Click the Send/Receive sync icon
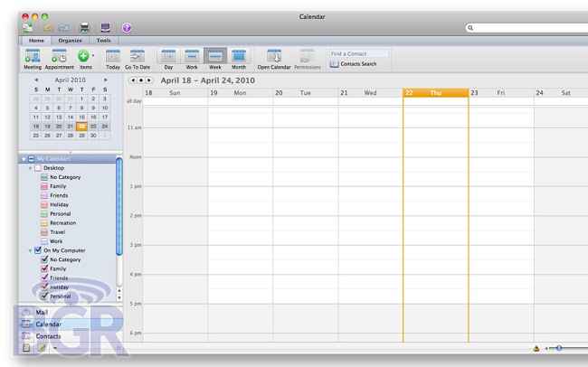 tap(28, 28)
